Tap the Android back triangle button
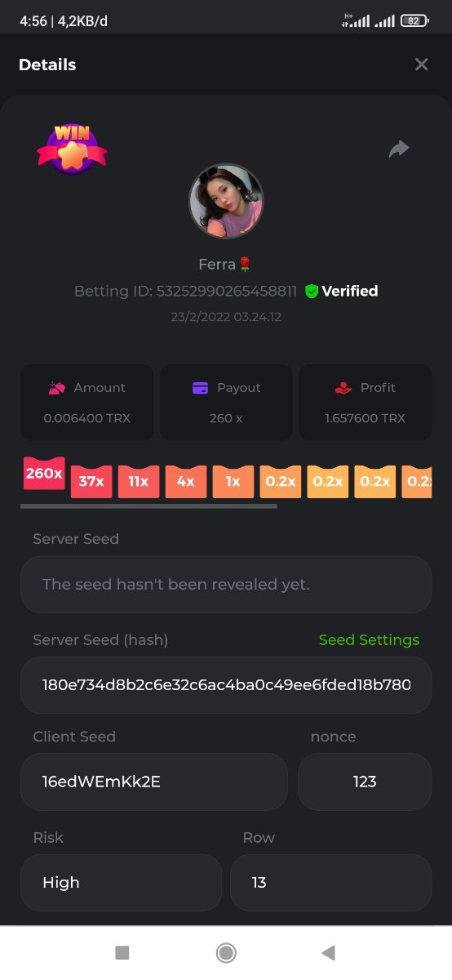The image size is (452, 980). point(328,952)
